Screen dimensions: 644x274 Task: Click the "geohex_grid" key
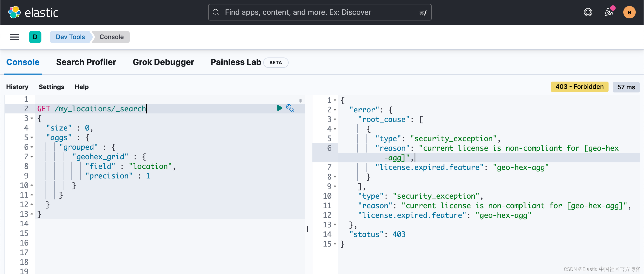tap(100, 157)
